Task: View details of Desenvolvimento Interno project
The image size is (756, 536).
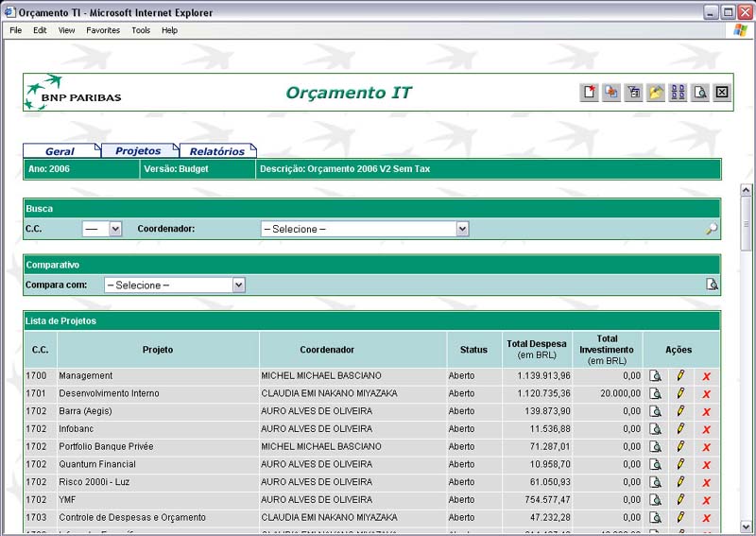Action: click(655, 393)
